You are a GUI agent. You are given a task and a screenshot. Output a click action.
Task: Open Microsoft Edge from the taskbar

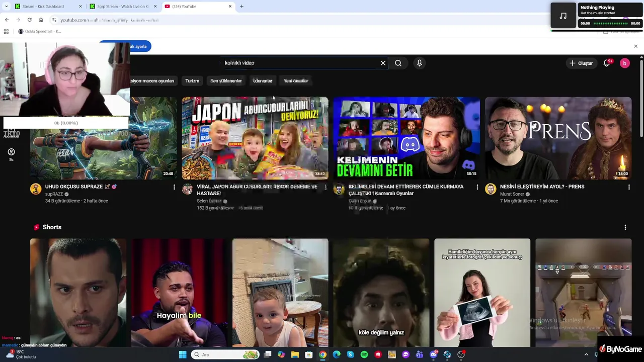point(337,354)
